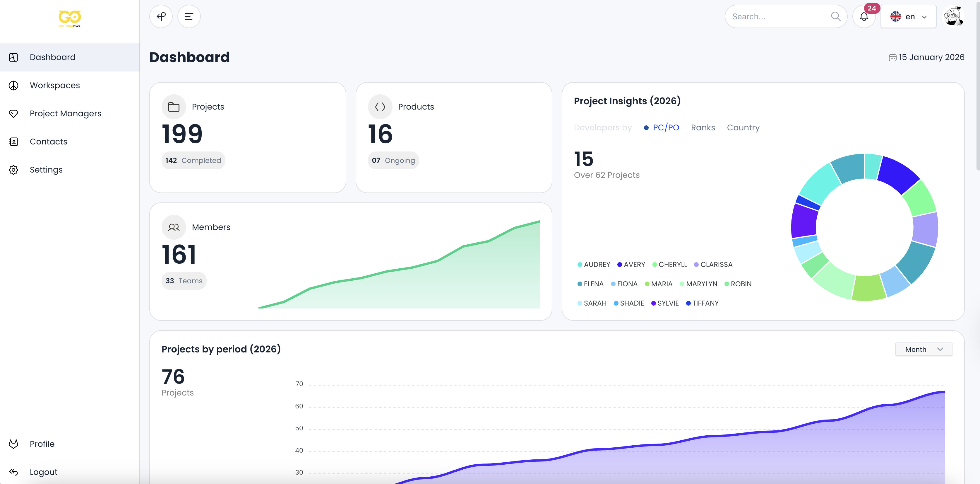Toggle the sidebar hamburger menu icon

tap(189, 16)
